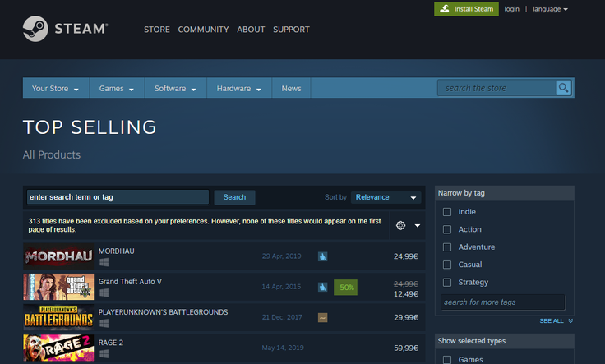Open the ABOUT page
Image resolution: width=605 pixels, height=364 pixels.
[251, 30]
